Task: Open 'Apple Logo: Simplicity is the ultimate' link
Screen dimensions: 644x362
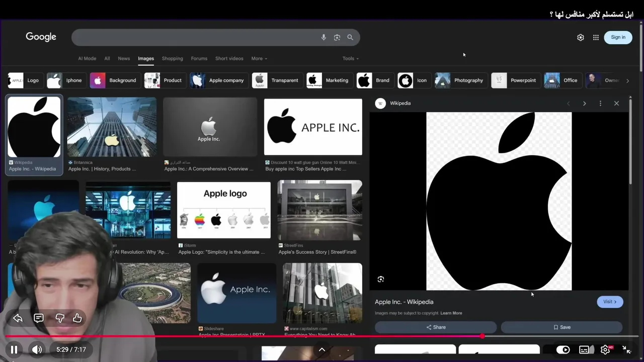Action: 221,252
